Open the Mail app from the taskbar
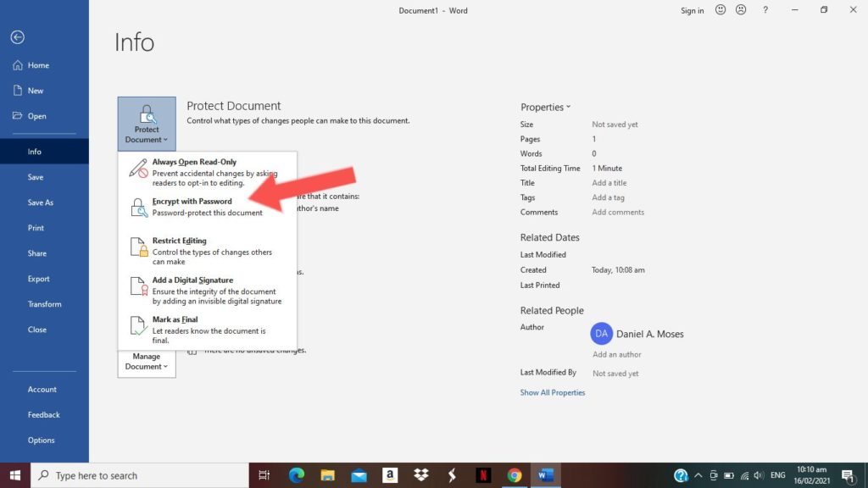868x488 pixels. [x=359, y=475]
